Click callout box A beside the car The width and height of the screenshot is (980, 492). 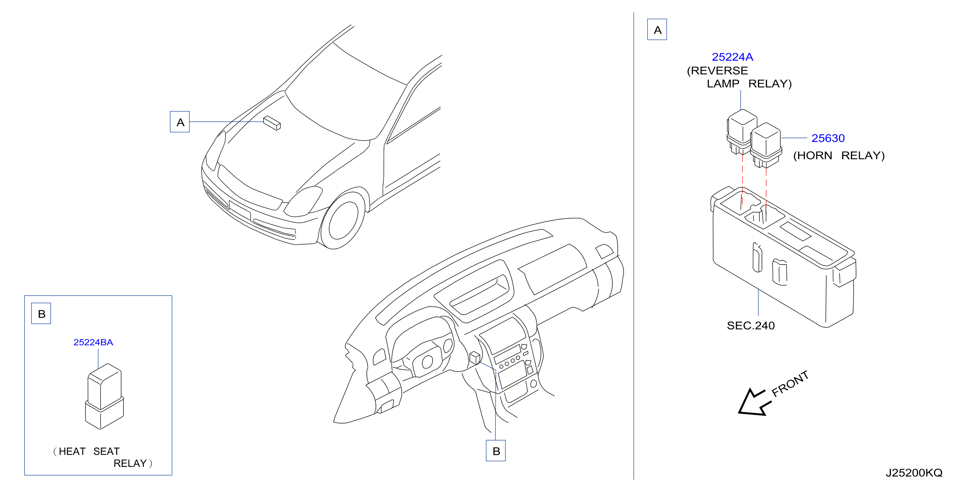tap(180, 122)
